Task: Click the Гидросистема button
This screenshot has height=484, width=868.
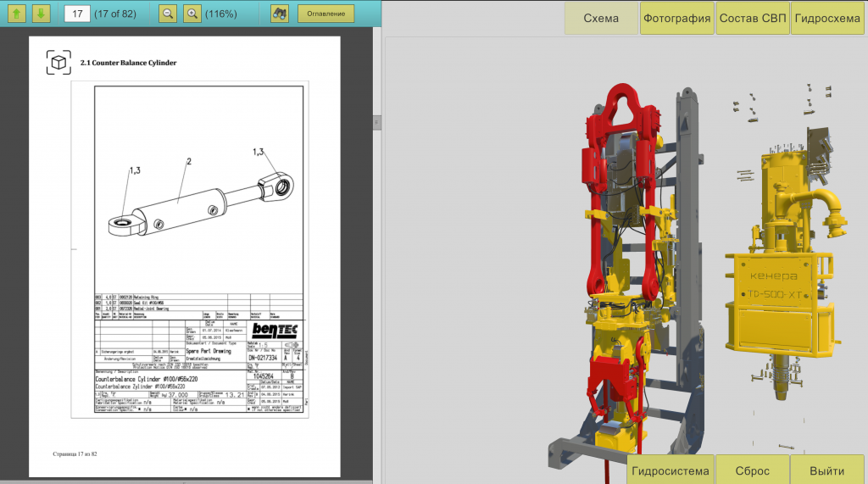Action: (x=670, y=470)
